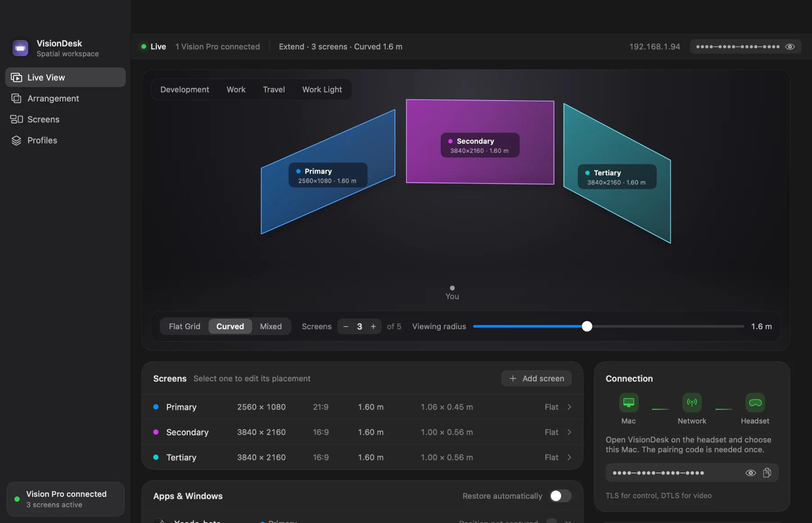Copy the pairing code in the Connection panel
This screenshot has height=523, width=812.
point(767,473)
